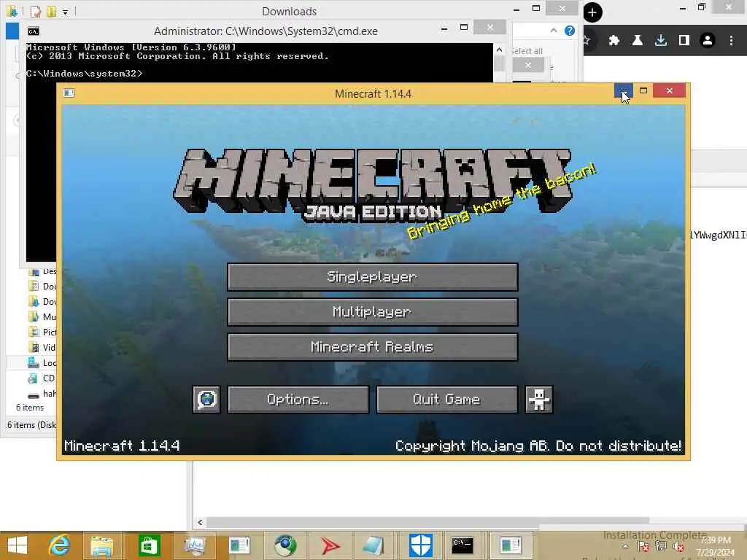This screenshot has height=560, width=747.
Task: Switch to Command Prompt in taskbar
Action: [x=462, y=545]
